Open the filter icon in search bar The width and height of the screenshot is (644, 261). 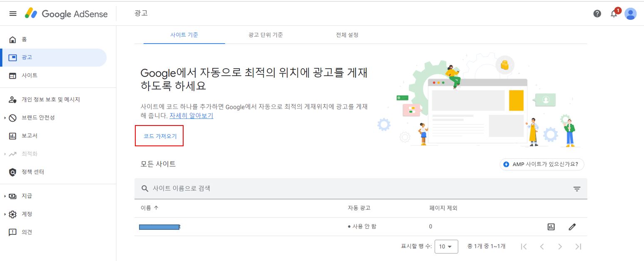coord(577,189)
